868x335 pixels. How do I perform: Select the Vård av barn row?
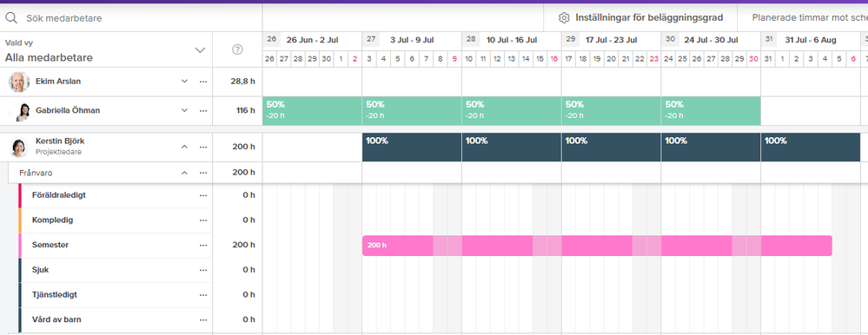pos(116,319)
